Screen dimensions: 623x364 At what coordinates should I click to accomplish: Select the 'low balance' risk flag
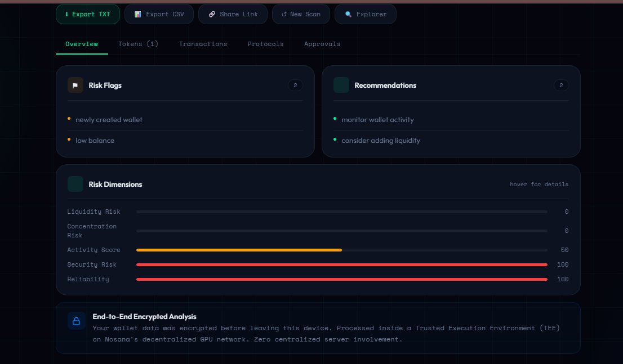pos(95,141)
